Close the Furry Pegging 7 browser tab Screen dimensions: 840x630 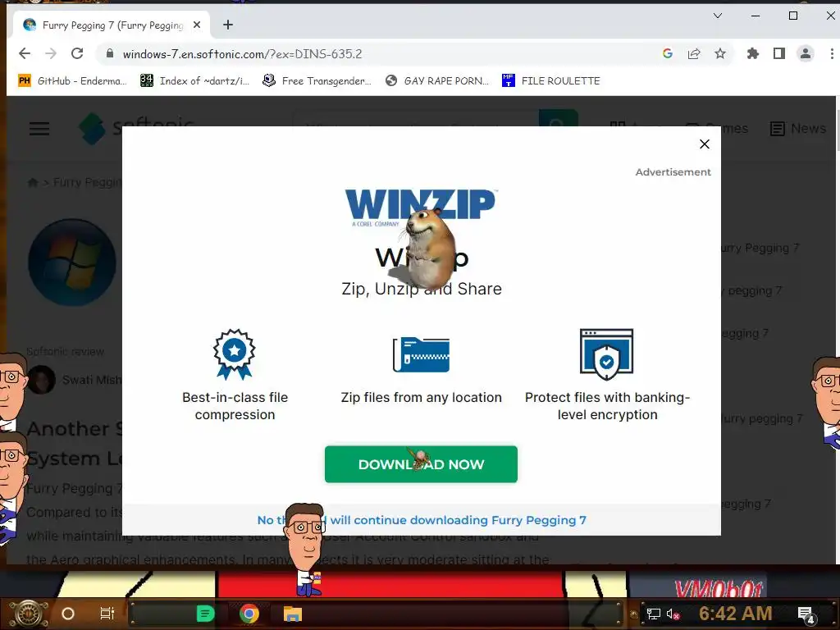tap(197, 25)
